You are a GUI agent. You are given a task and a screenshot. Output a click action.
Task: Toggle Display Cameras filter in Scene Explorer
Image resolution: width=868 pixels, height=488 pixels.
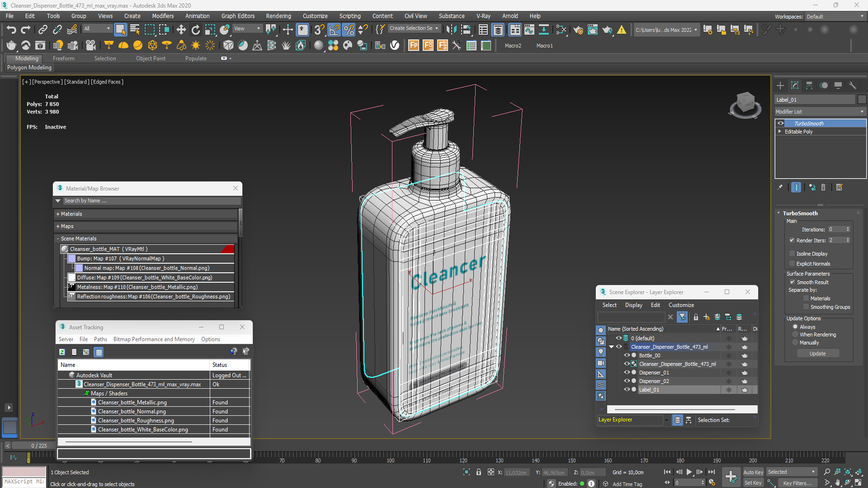tap(601, 363)
